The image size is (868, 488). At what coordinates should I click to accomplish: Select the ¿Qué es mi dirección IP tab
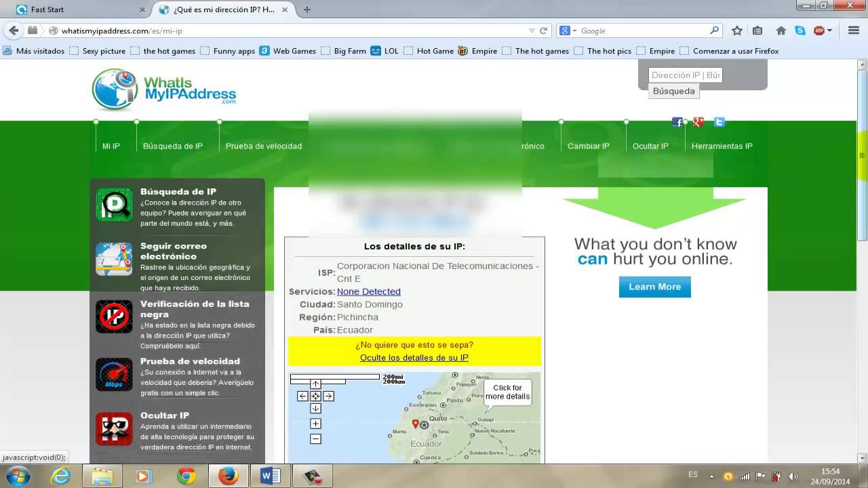223,9
